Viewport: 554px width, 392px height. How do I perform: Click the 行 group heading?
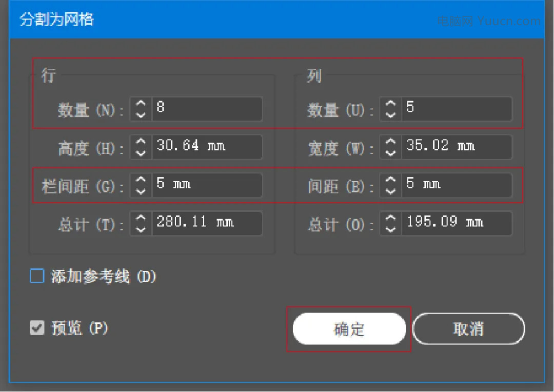coord(48,75)
